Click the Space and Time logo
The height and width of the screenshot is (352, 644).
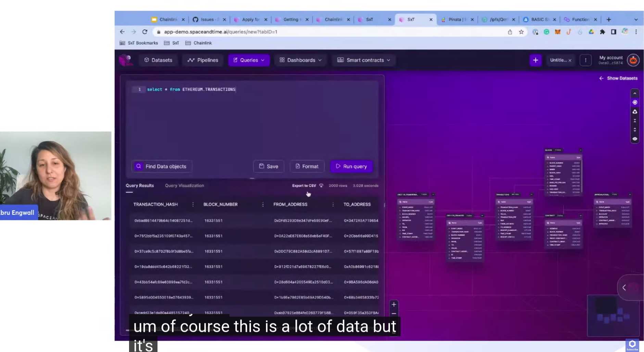tap(125, 60)
